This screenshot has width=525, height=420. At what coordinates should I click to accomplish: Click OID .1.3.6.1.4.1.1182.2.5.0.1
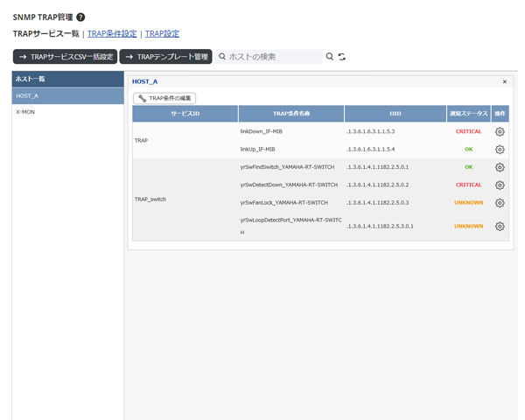coord(377,167)
